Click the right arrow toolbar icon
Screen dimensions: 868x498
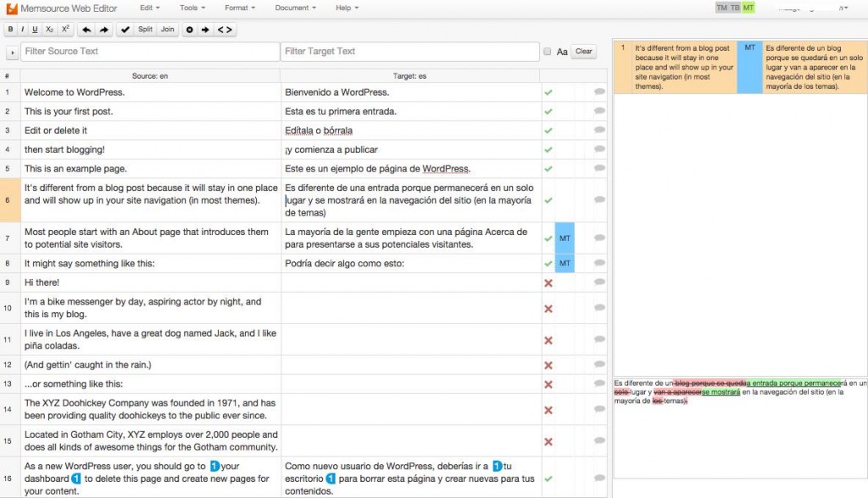click(205, 30)
